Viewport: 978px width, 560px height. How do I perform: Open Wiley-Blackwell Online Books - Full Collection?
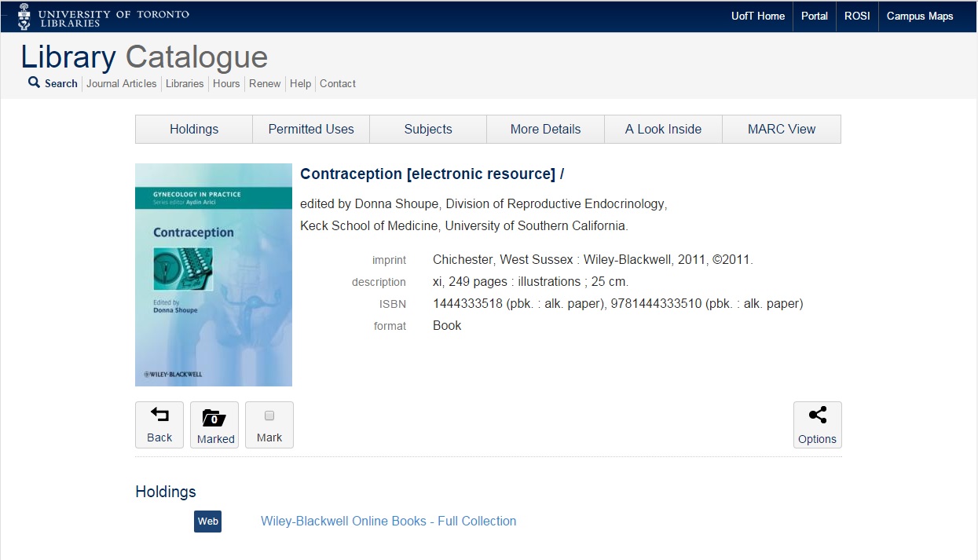point(388,521)
